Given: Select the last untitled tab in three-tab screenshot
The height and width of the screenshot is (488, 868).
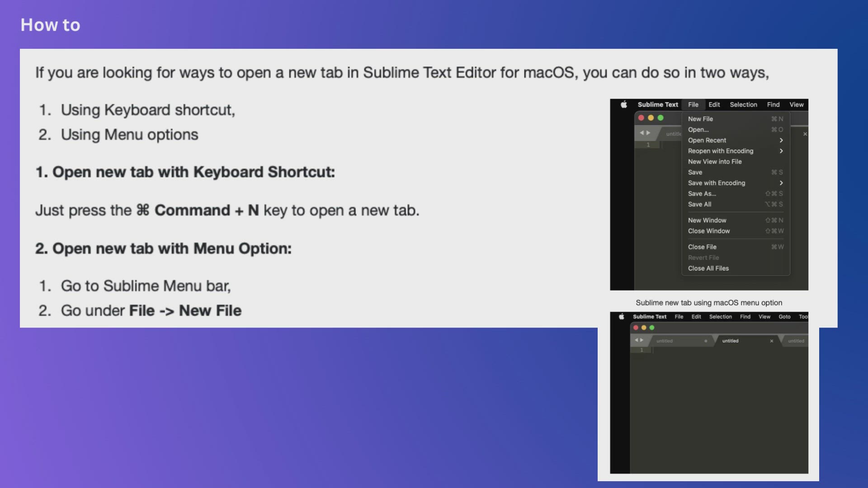Looking at the screenshot, I should [795, 341].
